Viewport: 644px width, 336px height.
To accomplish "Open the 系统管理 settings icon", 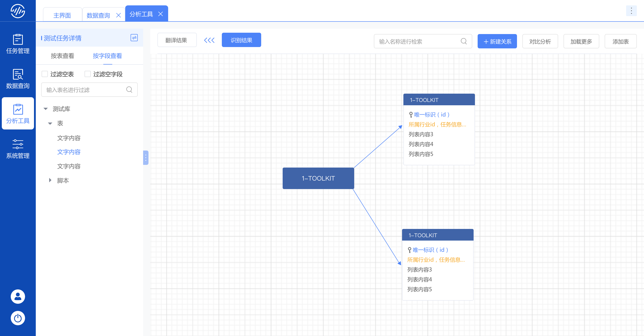I will 18,149.
